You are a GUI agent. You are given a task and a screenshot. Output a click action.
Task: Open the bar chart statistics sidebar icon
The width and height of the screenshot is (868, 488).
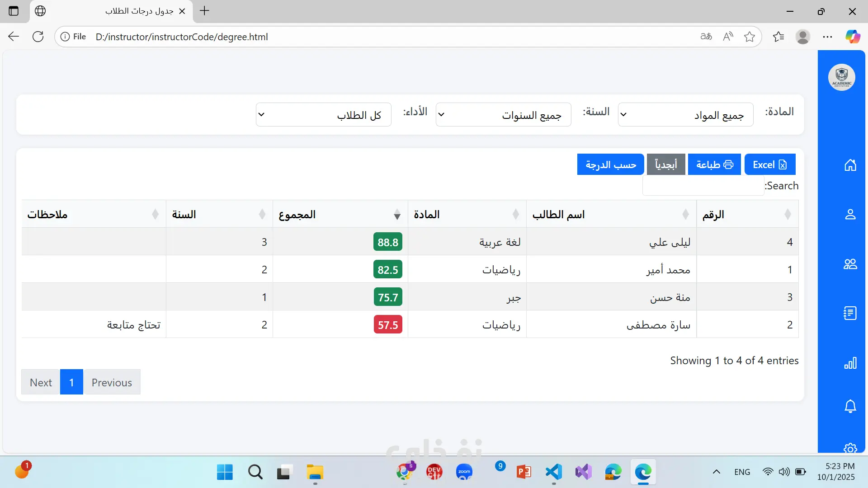click(850, 363)
